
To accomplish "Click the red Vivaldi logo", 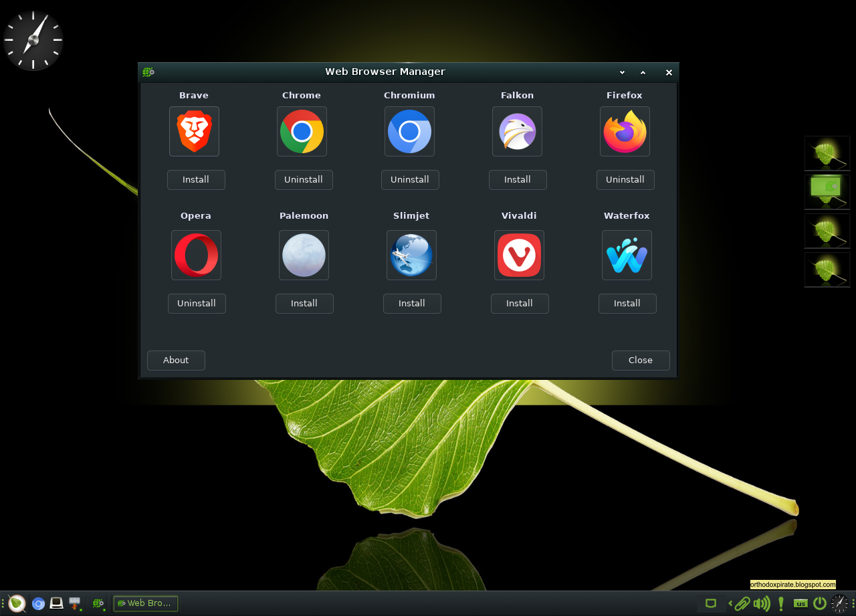I will tap(519, 255).
